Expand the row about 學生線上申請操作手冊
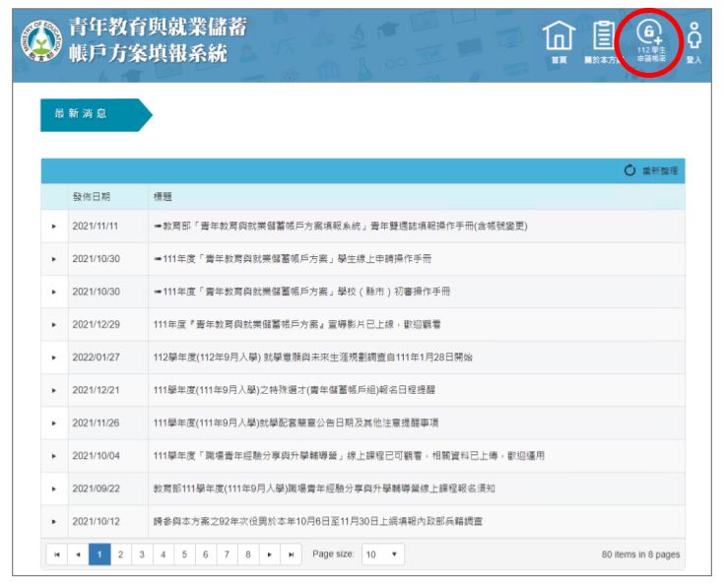The width and height of the screenshot is (724, 588). [x=54, y=259]
